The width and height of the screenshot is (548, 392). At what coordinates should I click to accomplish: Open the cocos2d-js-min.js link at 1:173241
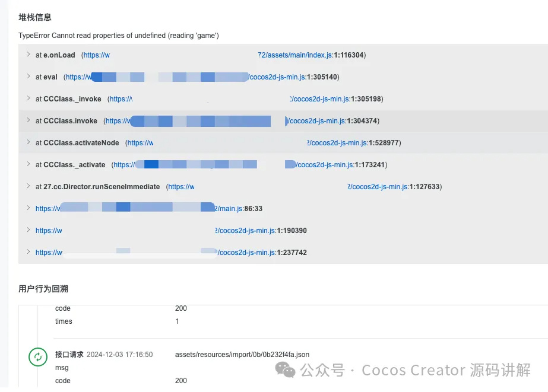point(325,165)
